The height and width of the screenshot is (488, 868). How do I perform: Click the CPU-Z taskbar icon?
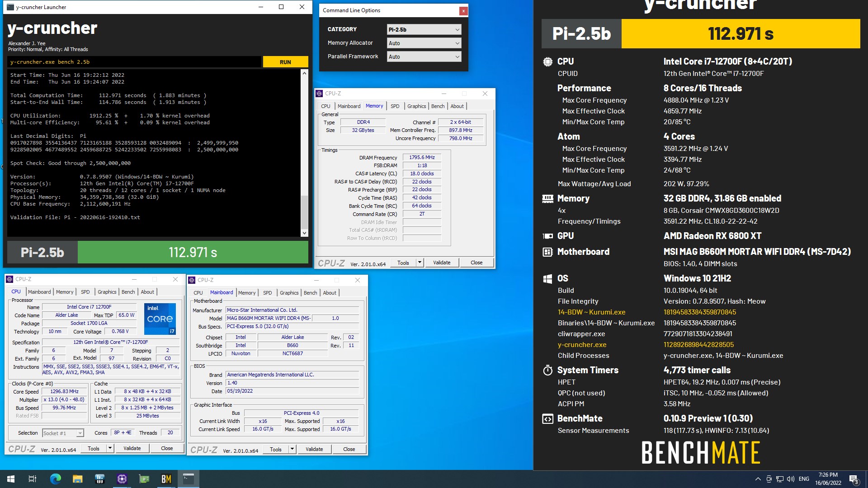pos(122,479)
